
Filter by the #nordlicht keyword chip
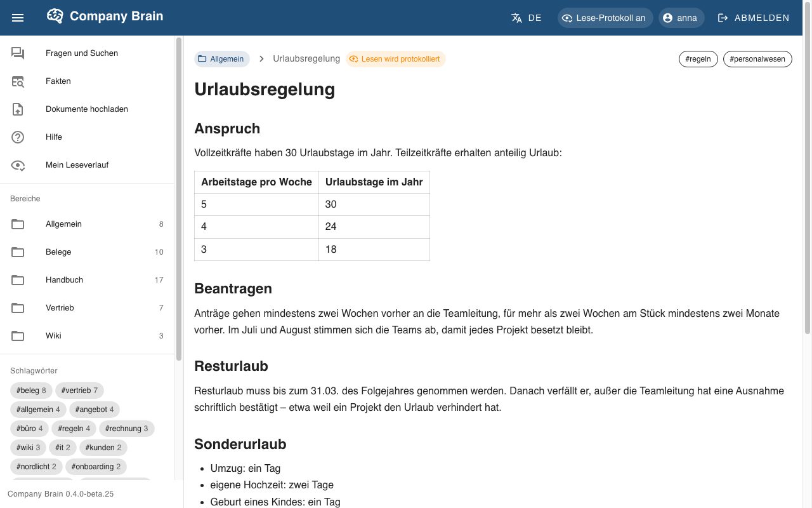pos(36,467)
